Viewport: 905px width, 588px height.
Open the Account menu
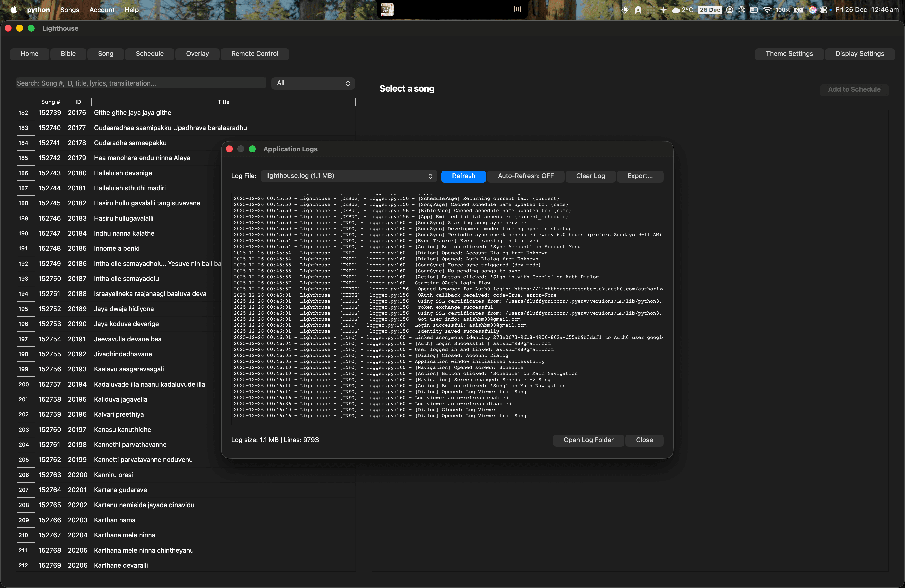(x=102, y=10)
